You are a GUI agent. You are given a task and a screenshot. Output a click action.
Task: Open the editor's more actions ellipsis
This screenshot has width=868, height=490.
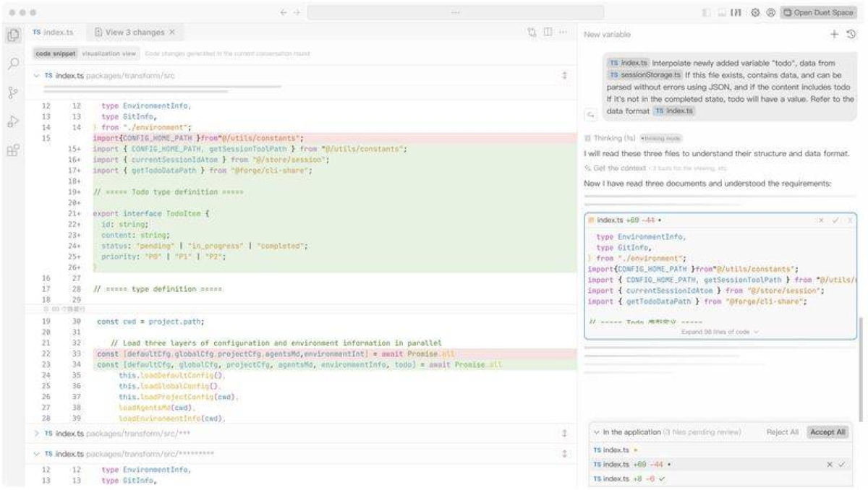pos(563,33)
